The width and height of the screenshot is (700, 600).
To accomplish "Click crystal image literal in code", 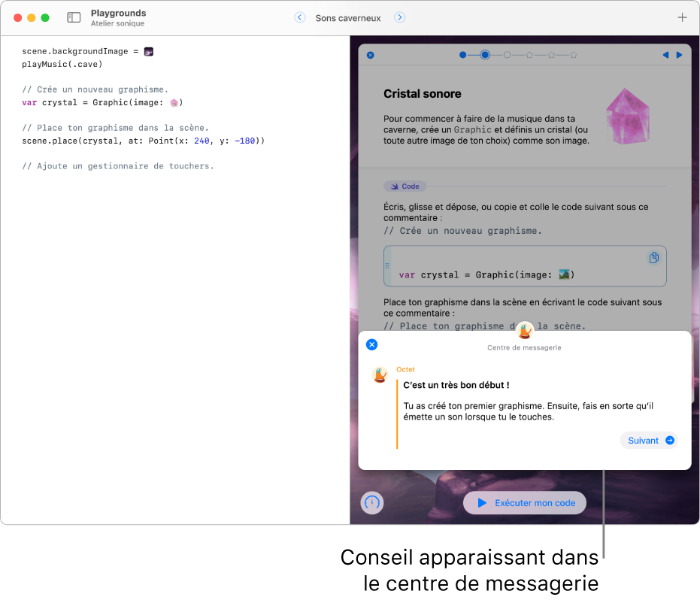I will pos(174,103).
